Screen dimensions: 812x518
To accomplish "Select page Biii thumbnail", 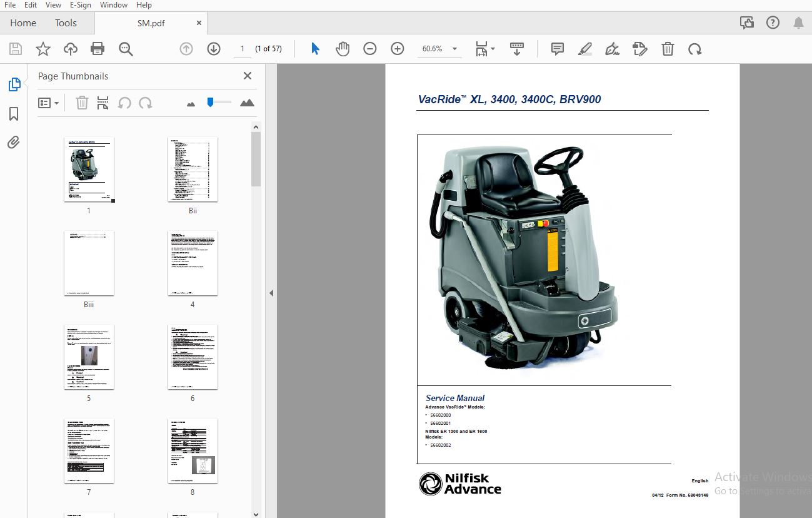I will (89, 263).
